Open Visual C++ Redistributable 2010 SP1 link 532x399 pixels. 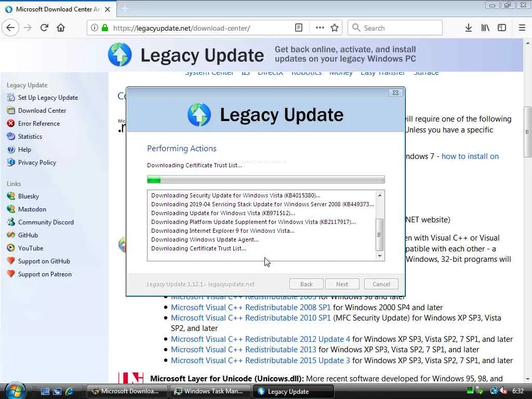tap(250, 318)
